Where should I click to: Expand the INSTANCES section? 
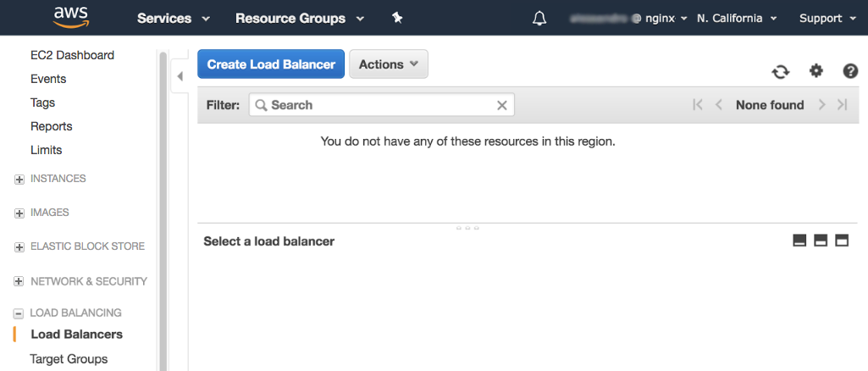(x=19, y=180)
